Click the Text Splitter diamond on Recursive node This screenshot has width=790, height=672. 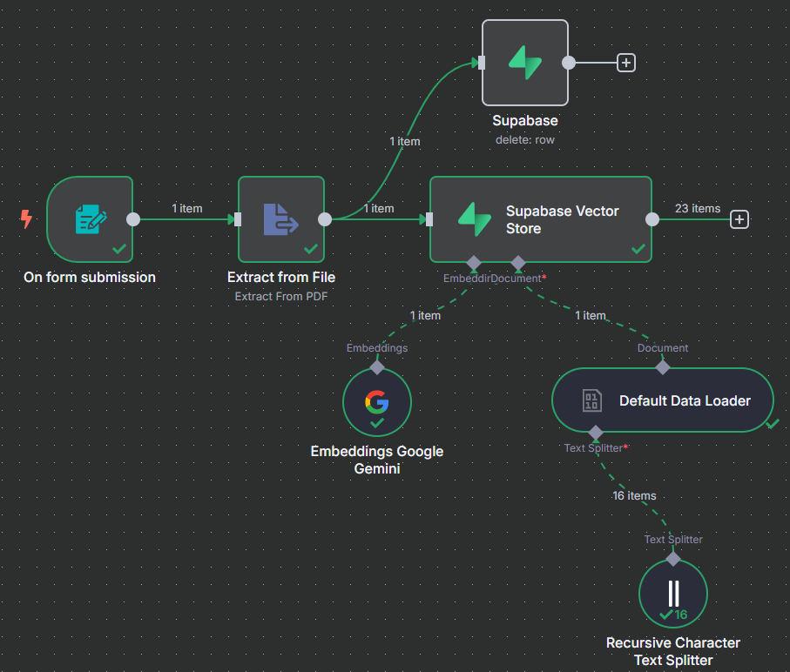[x=673, y=559]
